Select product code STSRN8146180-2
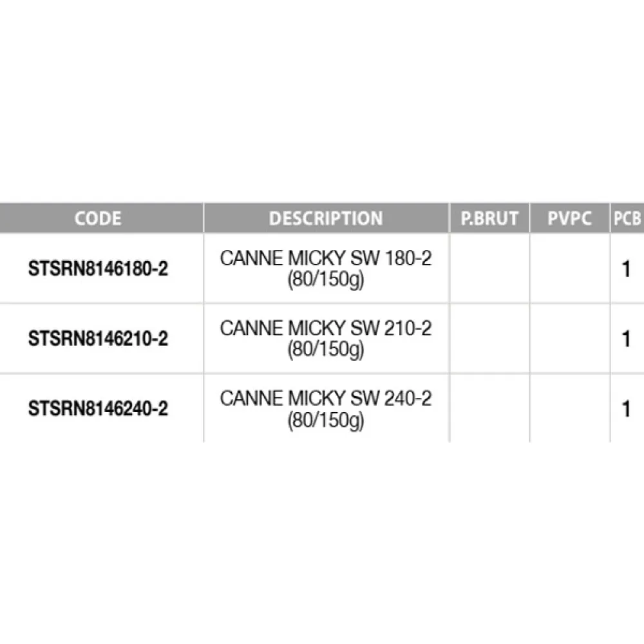The width and height of the screenshot is (644, 644). click(x=98, y=269)
